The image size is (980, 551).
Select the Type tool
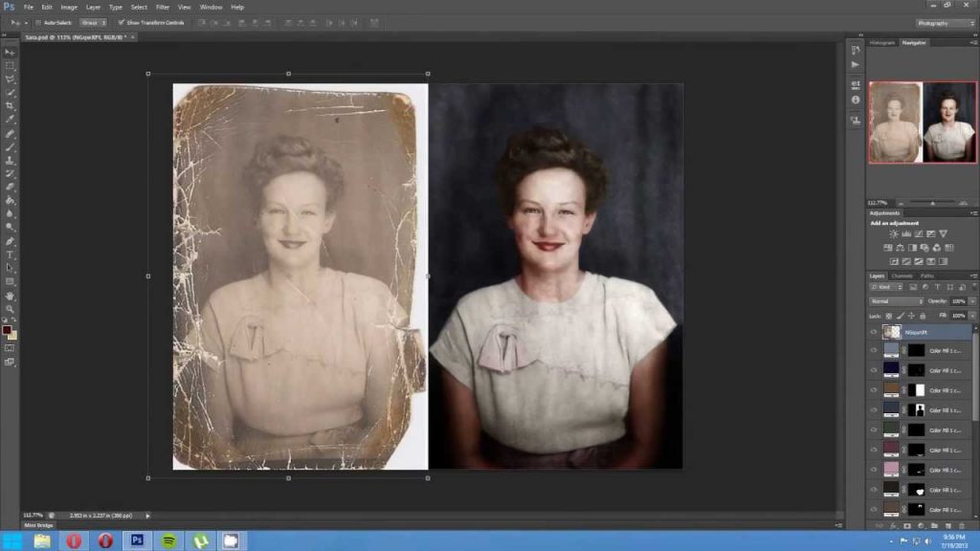pos(10,254)
